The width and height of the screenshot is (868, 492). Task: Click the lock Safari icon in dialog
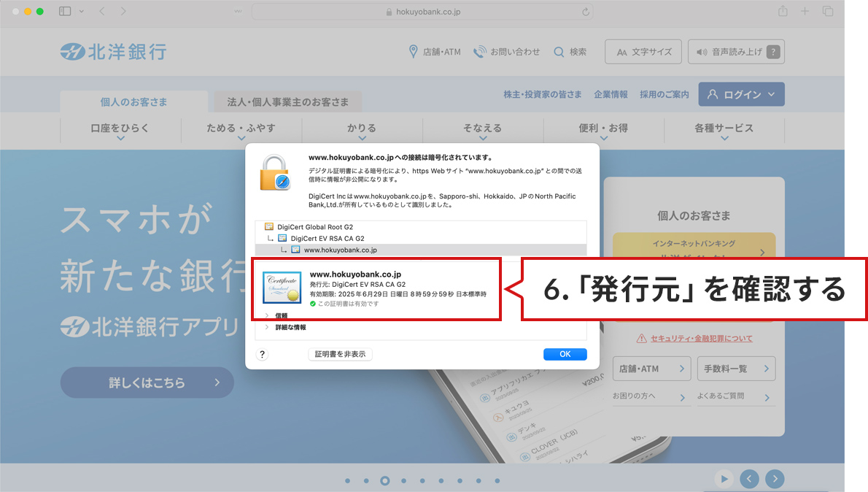[x=275, y=173]
